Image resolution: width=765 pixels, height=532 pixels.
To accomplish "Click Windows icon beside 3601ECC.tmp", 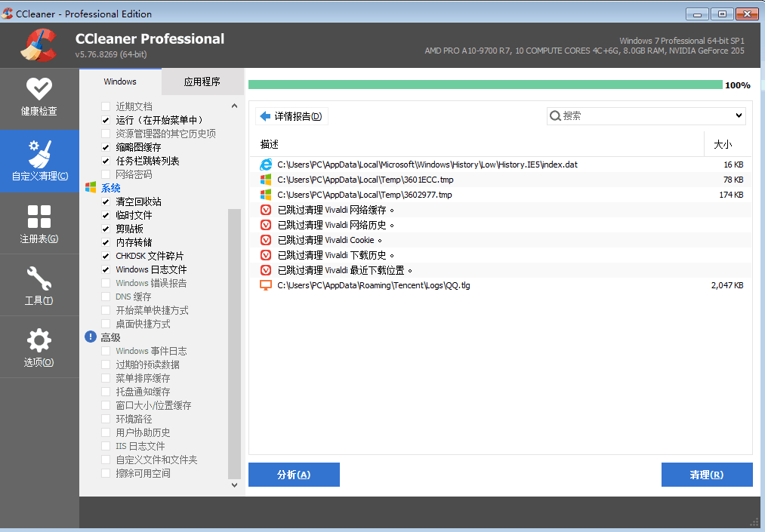I will pyautogui.click(x=265, y=180).
